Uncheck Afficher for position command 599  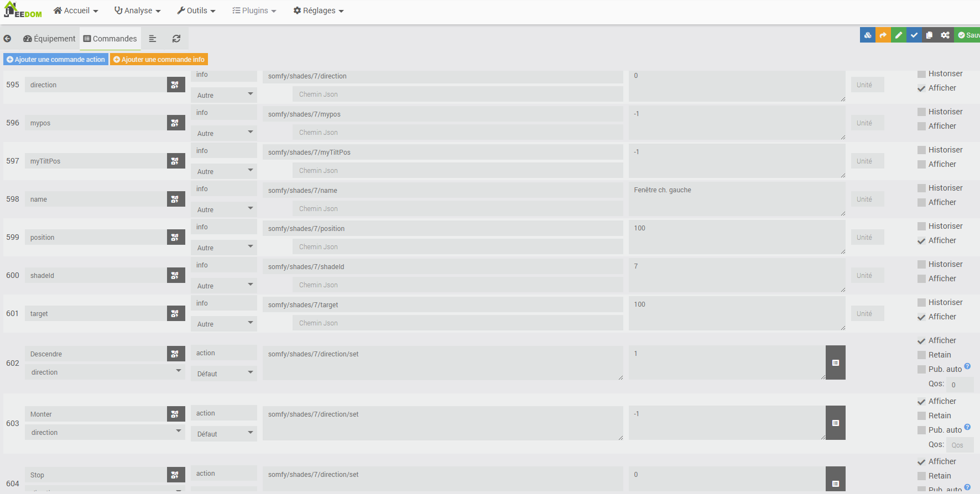pyautogui.click(x=921, y=241)
